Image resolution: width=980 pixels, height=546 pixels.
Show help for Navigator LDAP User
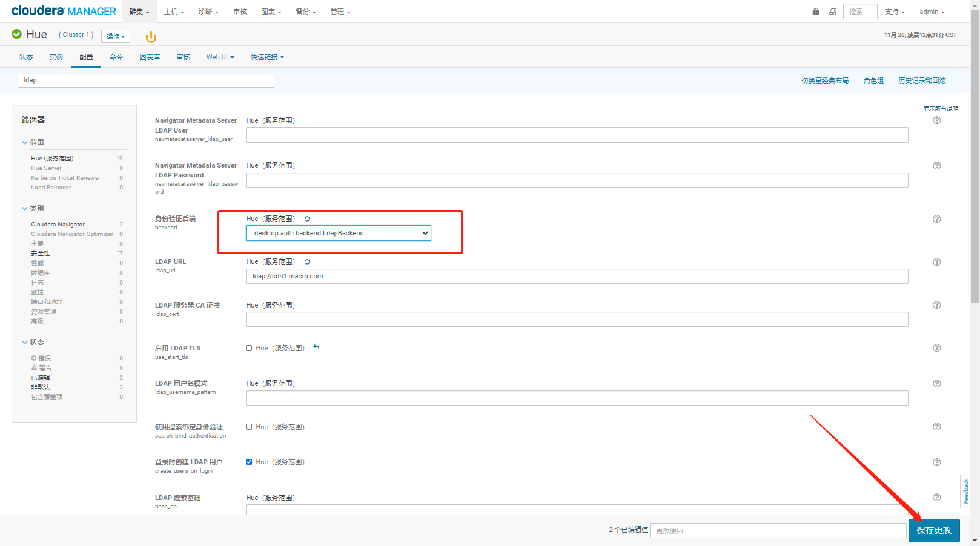coord(937,120)
